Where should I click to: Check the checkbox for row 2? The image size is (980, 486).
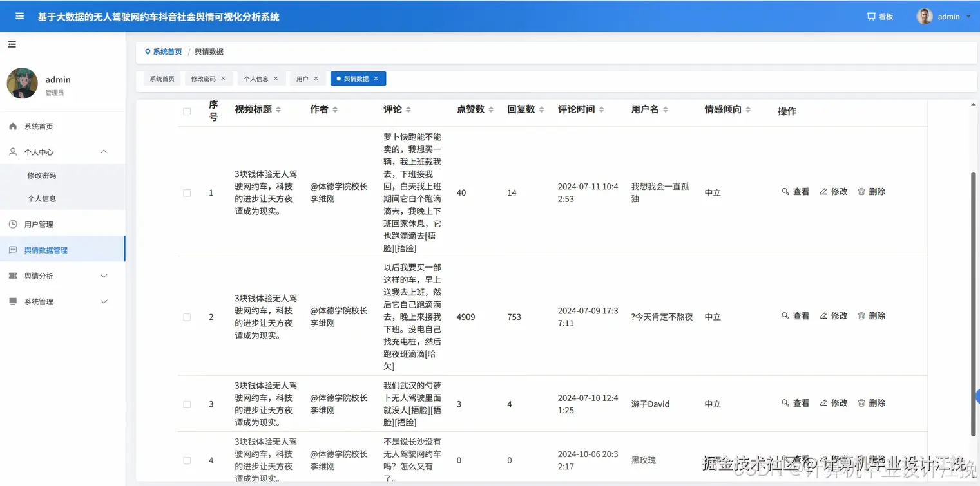(187, 316)
